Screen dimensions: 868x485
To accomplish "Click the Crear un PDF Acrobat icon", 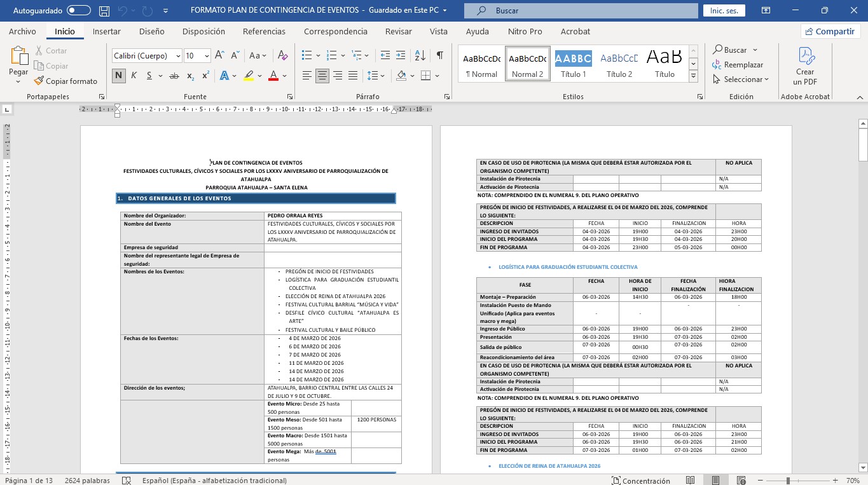I will 805,65.
